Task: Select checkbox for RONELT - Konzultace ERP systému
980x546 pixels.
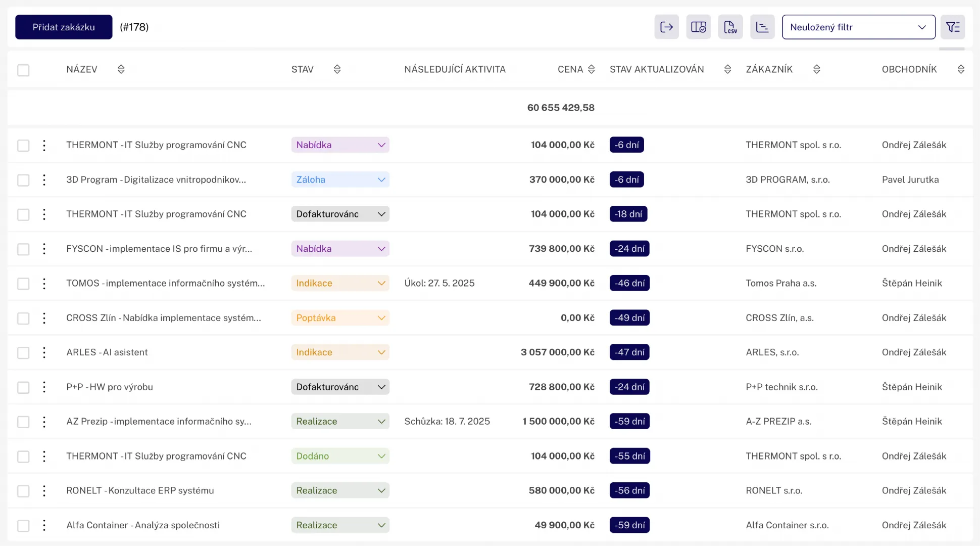Action: click(23, 491)
